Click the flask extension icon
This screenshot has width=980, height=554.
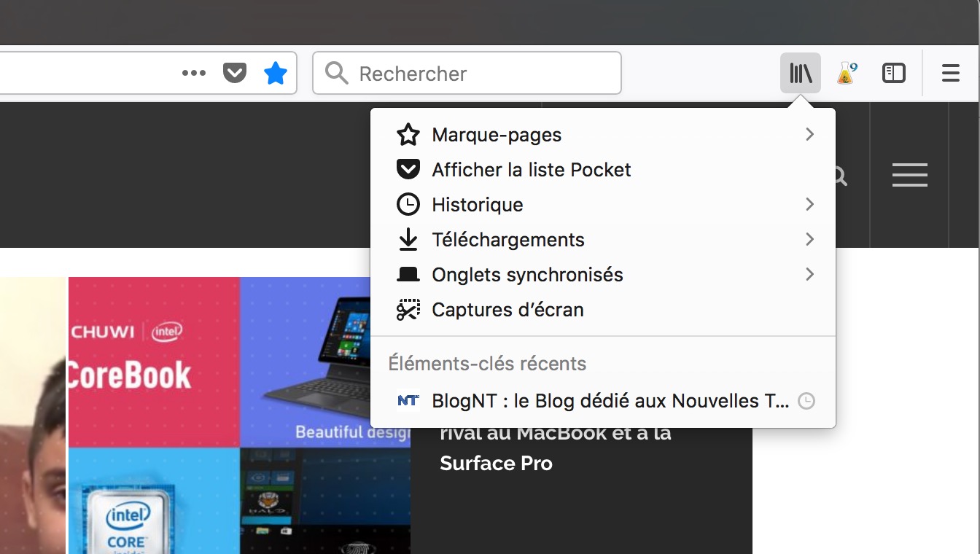846,74
